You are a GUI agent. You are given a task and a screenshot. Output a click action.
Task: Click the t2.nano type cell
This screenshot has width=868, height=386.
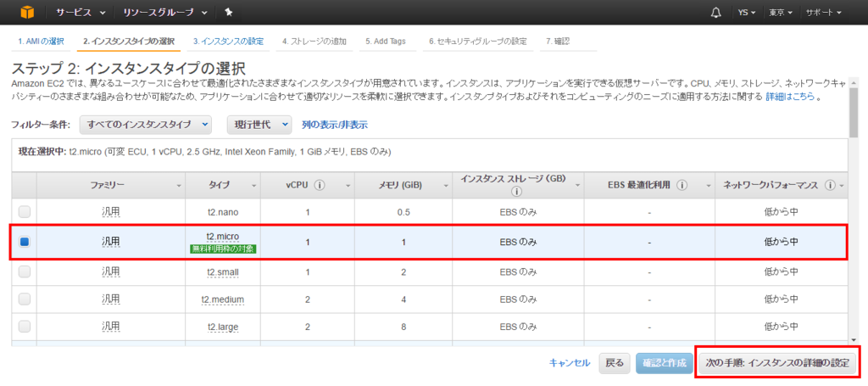click(x=223, y=211)
